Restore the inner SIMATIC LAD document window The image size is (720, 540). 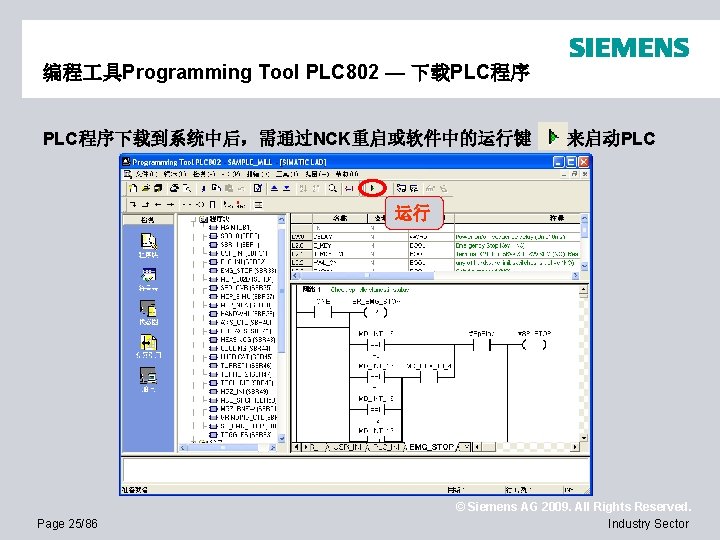pos(574,174)
